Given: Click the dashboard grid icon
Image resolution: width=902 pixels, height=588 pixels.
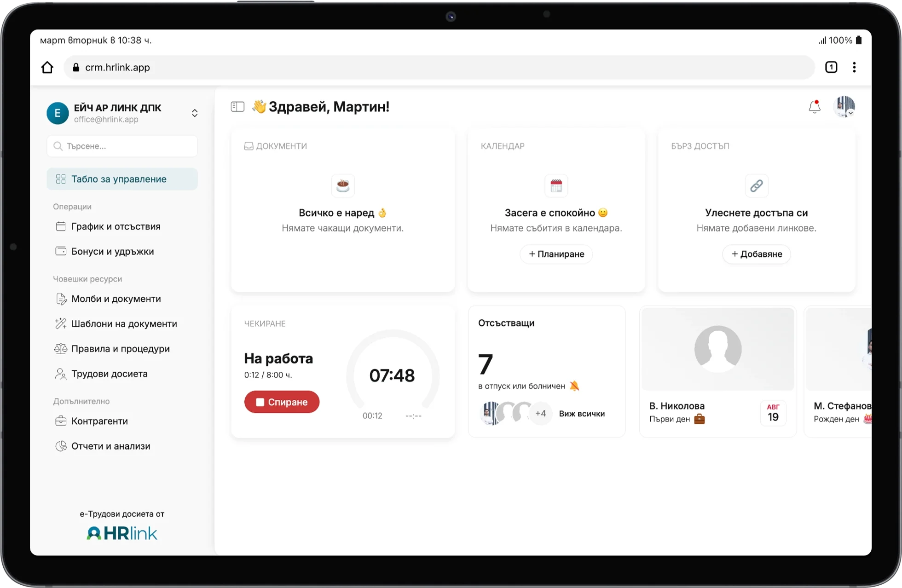Looking at the screenshot, I should click(x=61, y=179).
